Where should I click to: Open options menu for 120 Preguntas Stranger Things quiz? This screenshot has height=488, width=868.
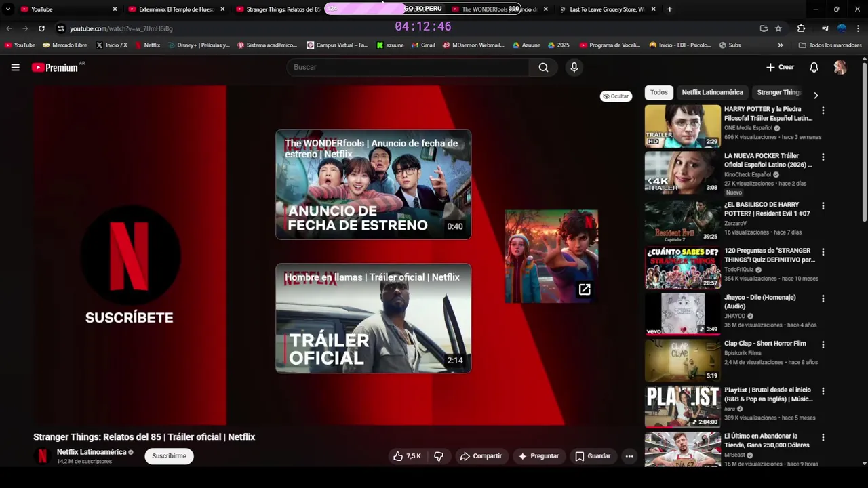coord(823,251)
